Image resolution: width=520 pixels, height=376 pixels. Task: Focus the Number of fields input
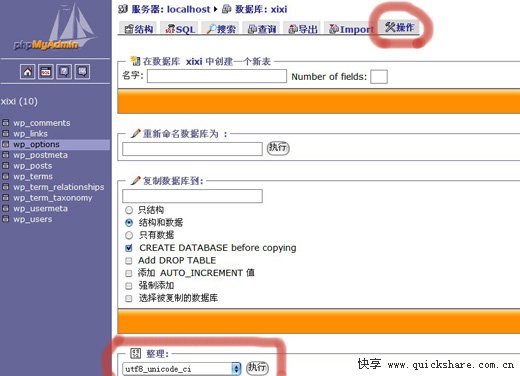[379, 77]
